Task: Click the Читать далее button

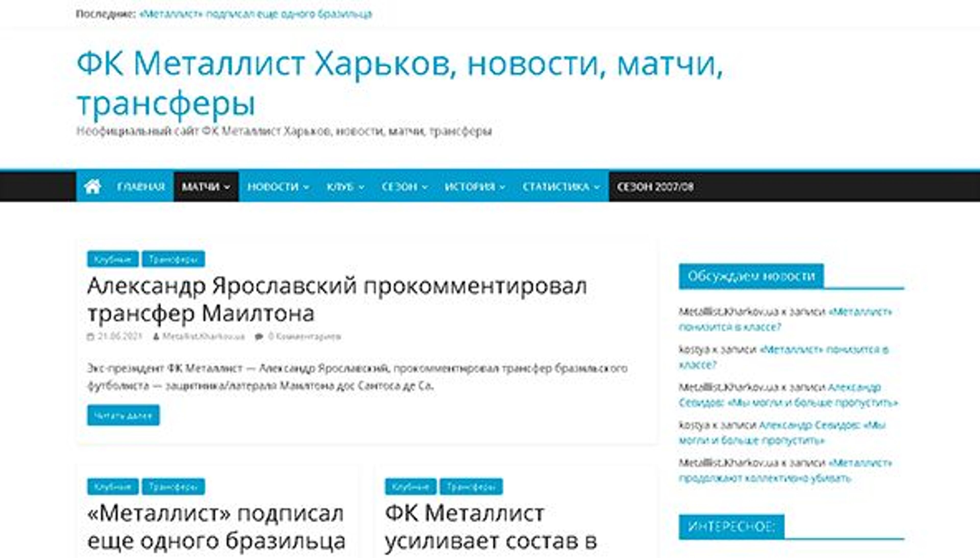Action: coord(123,415)
